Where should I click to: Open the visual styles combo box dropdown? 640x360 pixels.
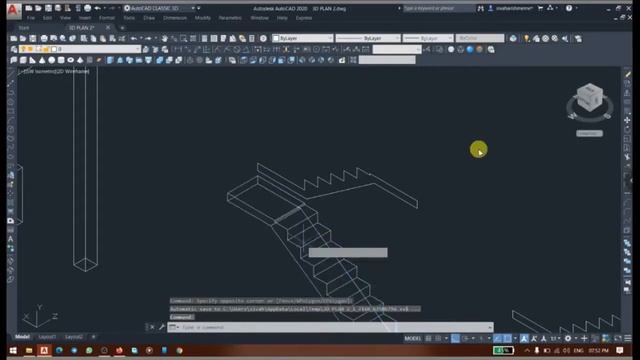click(x=397, y=49)
